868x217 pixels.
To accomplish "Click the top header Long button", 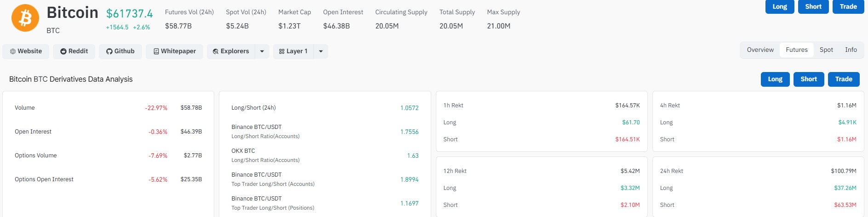I will pyautogui.click(x=780, y=6).
